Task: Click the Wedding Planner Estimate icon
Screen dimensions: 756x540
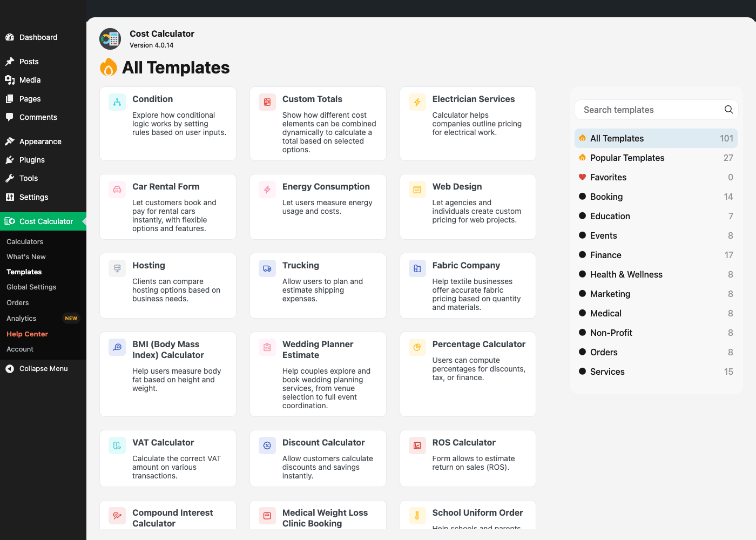Action: click(x=267, y=347)
